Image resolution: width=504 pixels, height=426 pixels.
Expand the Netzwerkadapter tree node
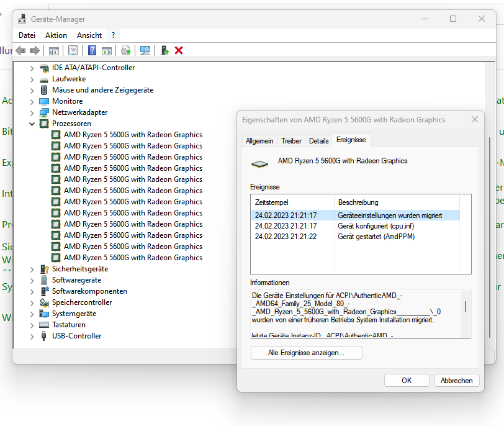point(32,113)
